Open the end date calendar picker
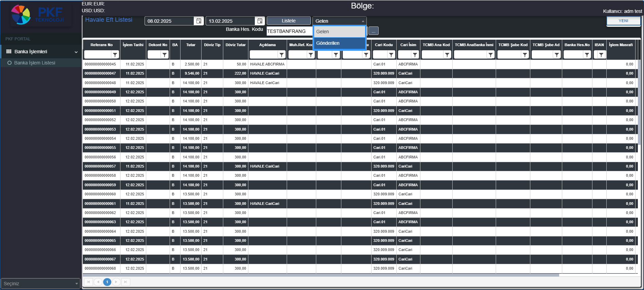This screenshot has height=290, width=644. (x=260, y=21)
